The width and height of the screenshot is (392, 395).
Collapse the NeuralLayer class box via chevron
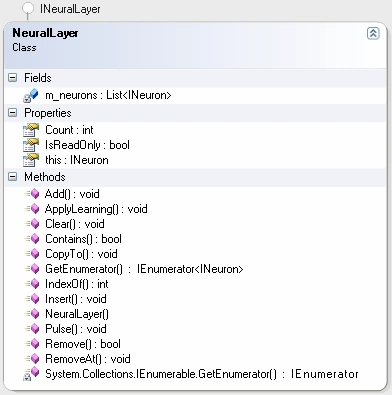(373, 33)
